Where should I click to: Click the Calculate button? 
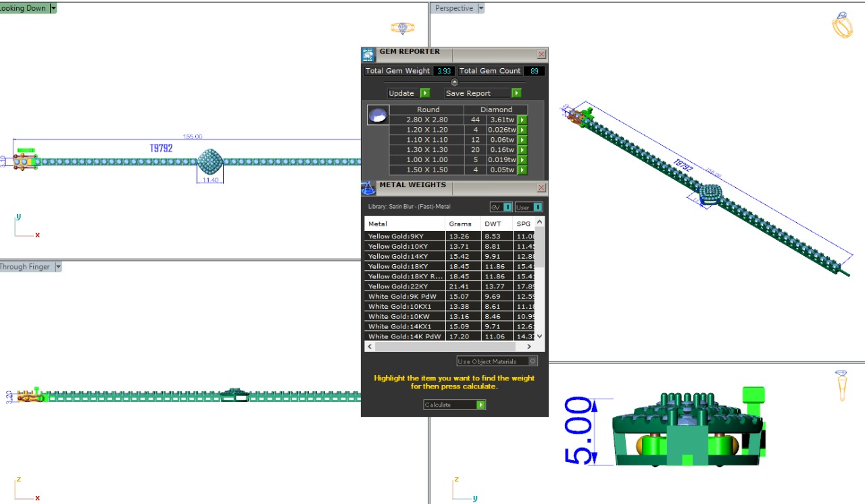[x=454, y=405]
